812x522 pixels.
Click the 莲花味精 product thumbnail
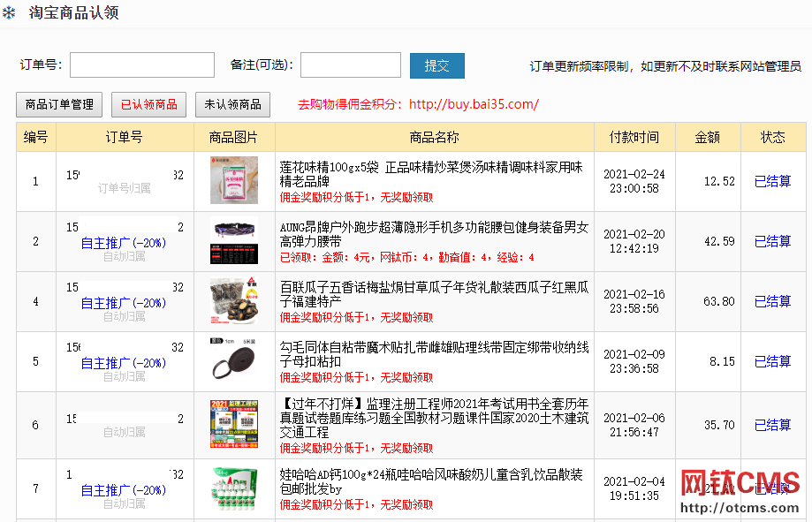[x=234, y=181]
